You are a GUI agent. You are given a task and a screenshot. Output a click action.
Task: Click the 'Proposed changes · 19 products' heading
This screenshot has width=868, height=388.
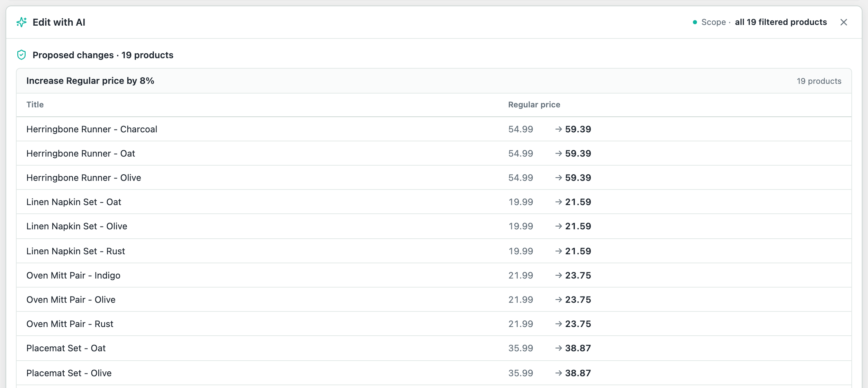pos(103,55)
